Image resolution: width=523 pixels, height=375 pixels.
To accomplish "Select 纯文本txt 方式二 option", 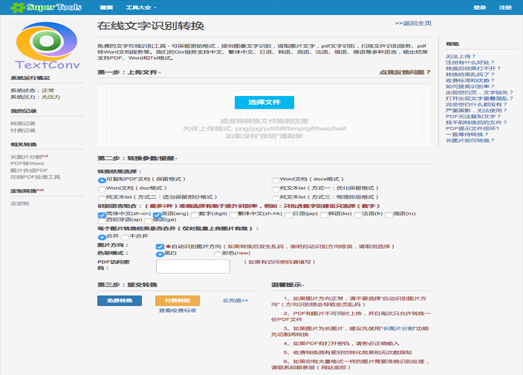I will click(x=102, y=198).
